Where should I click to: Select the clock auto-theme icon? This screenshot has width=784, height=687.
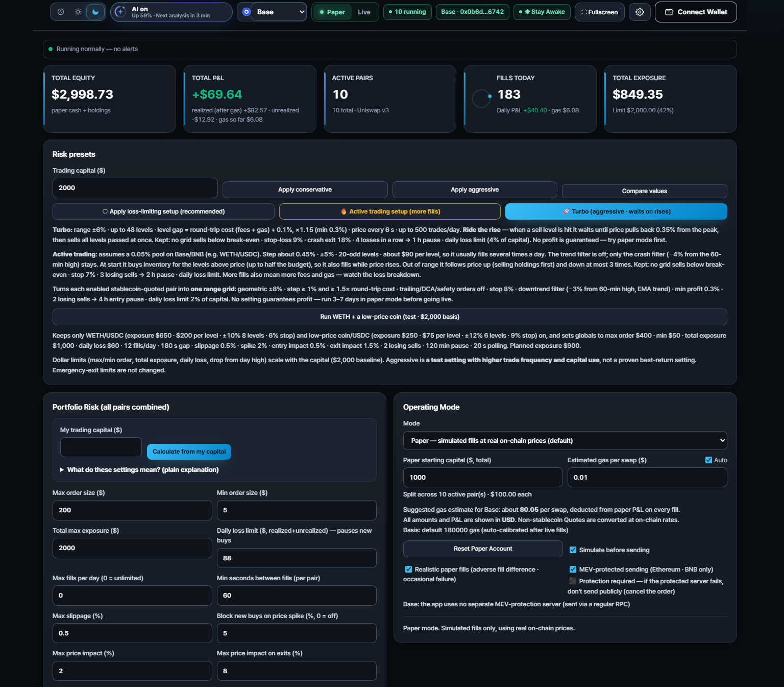click(x=61, y=12)
